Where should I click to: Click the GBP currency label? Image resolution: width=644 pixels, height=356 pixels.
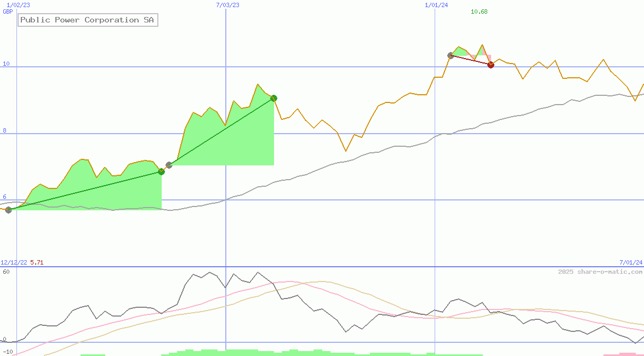tap(8, 12)
